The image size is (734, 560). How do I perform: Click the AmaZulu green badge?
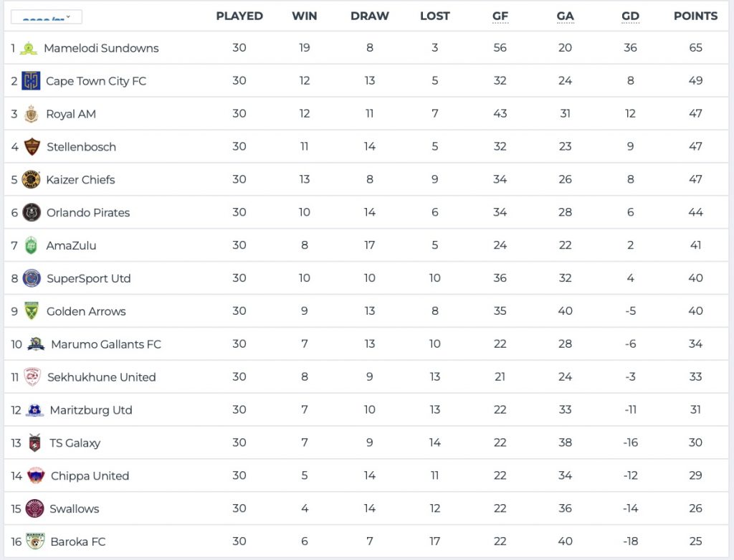coord(31,245)
